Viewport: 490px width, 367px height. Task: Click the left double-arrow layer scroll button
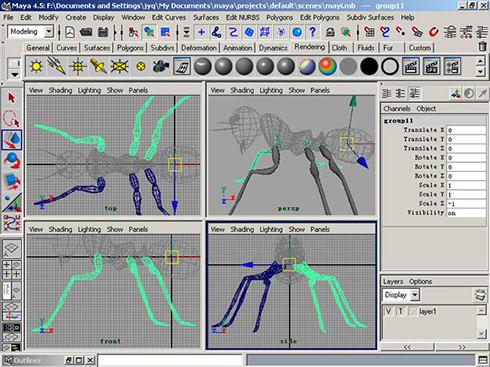click(407, 347)
